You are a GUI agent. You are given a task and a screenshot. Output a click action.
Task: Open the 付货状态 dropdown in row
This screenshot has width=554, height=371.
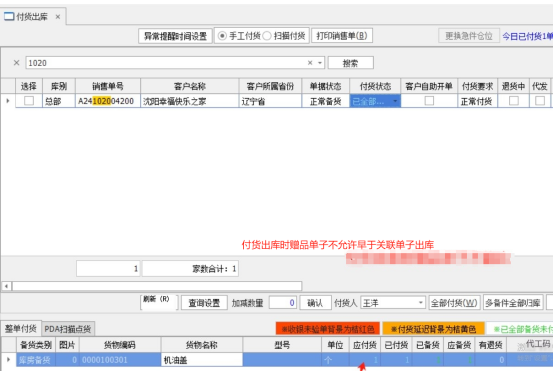click(x=395, y=101)
